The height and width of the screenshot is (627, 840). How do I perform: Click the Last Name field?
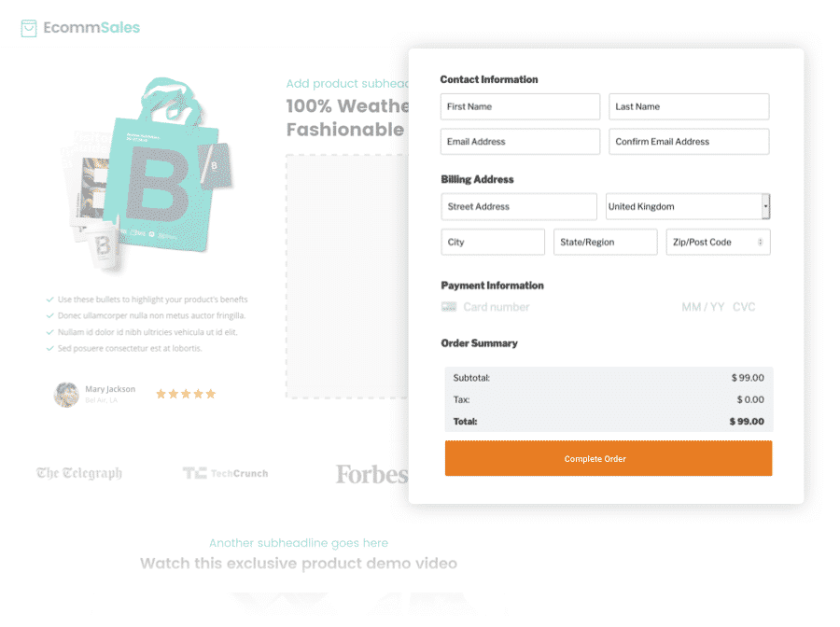689,106
